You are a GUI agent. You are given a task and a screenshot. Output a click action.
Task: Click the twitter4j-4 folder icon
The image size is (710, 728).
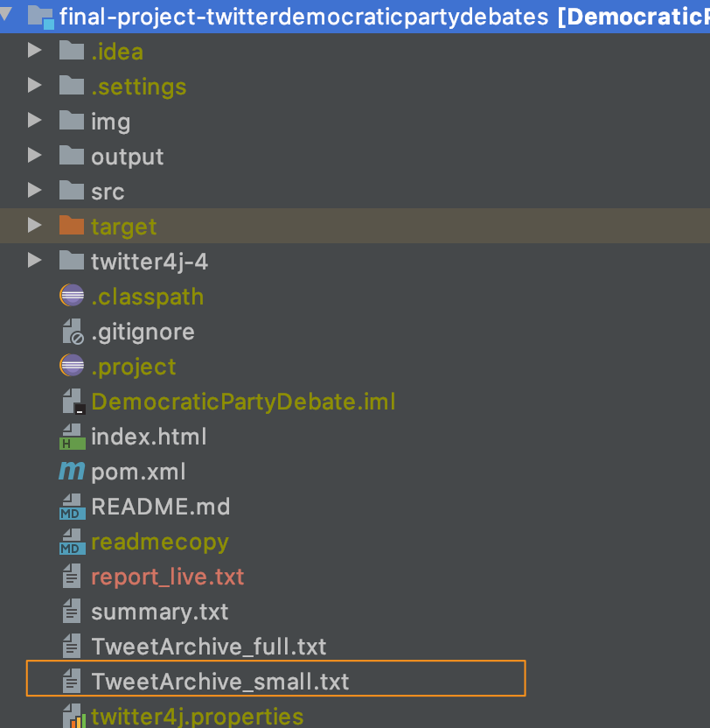[72, 260]
